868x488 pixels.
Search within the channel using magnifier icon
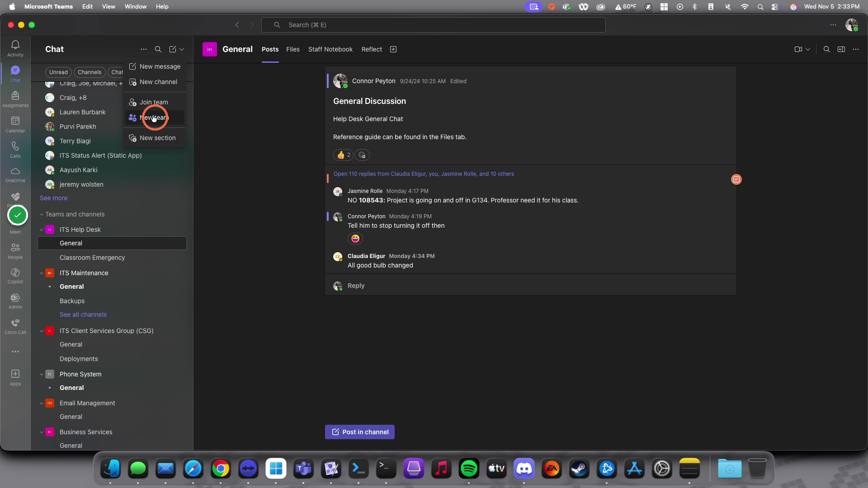(826, 49)
